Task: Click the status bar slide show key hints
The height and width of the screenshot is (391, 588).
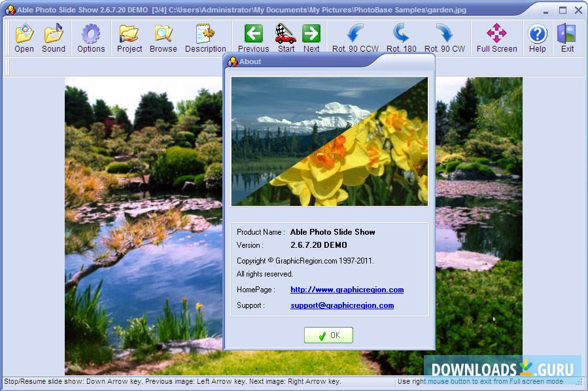Action: click(172, 381)
